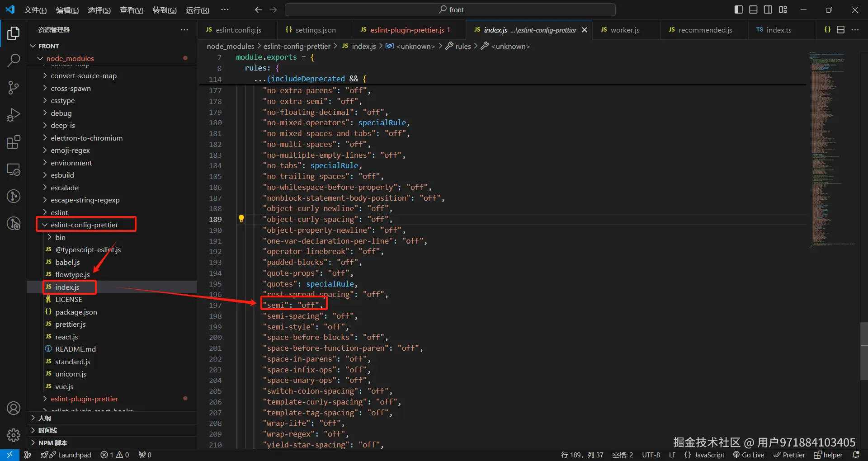Open the Search view in activity bar
The image size is (868, 461).
[14, 60]
